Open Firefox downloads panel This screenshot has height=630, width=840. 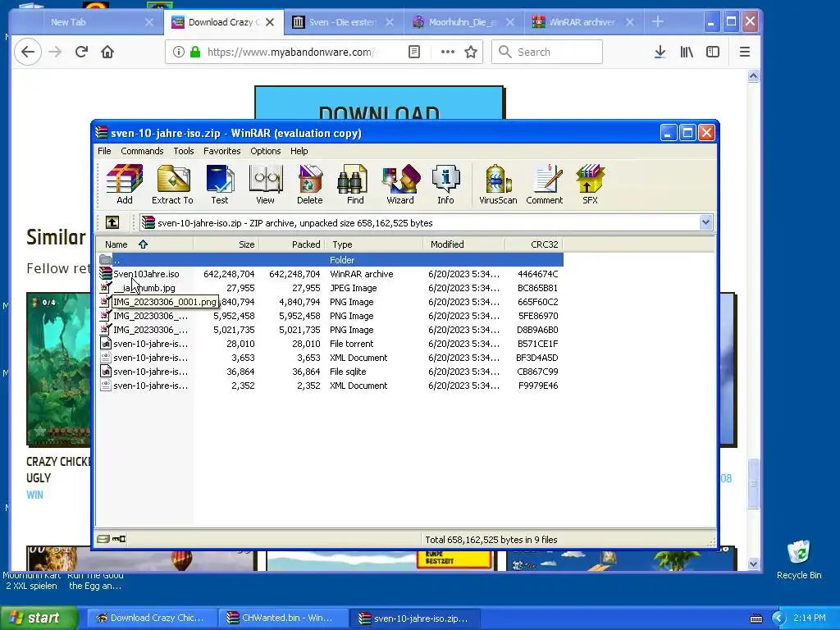(660, 52)
